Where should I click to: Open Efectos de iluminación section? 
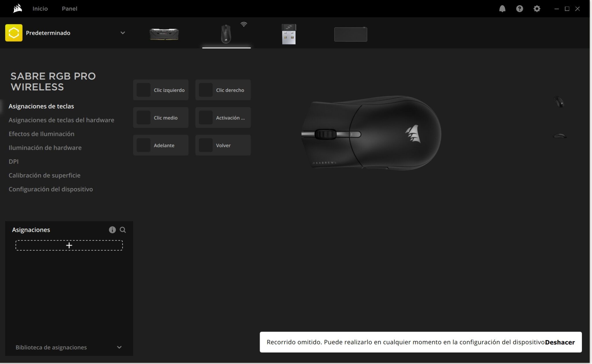pos(41,134)
